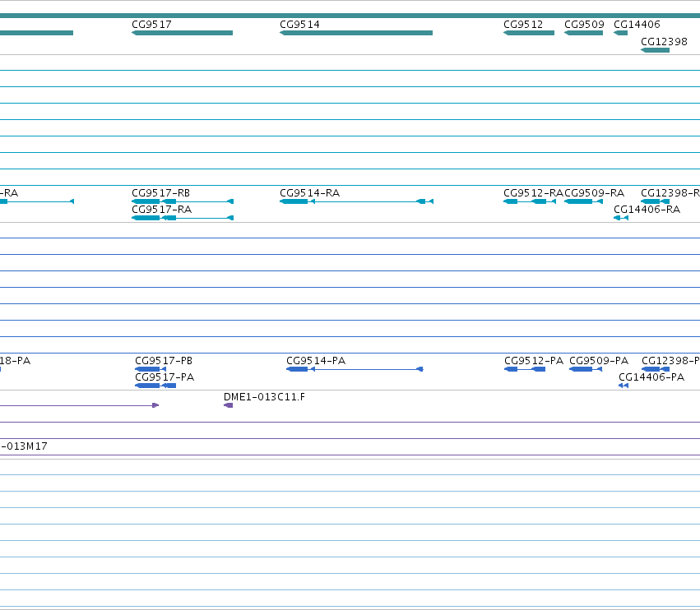Viewport: 700px width, 610px height.
Task: Click the CG9517-PB protein label
Action: (x=164, y=361)
